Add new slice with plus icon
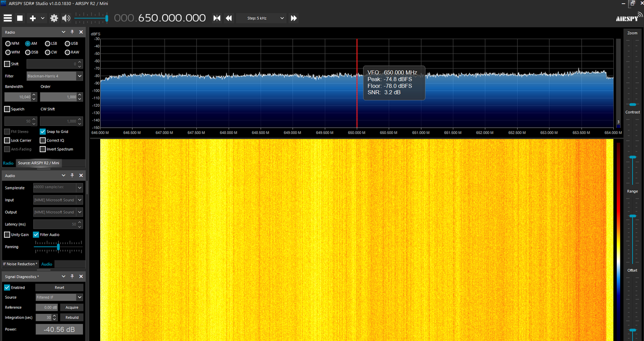This screenshot has height=341, width=644. pyautogui.click(x=33, y=18)
